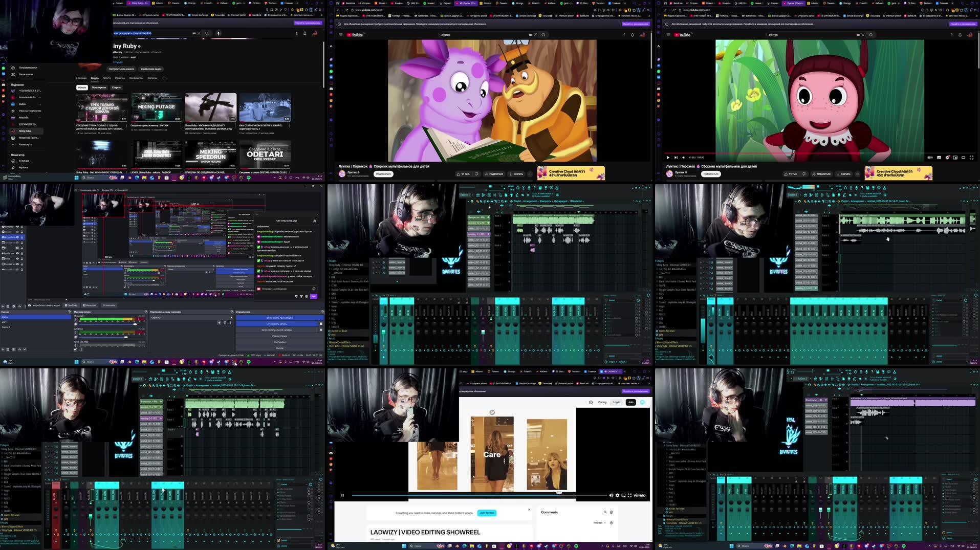Viewport: 980px width, 550px height.
Task: Select the Популярные filter chip
Action: [x=99, y=87]
